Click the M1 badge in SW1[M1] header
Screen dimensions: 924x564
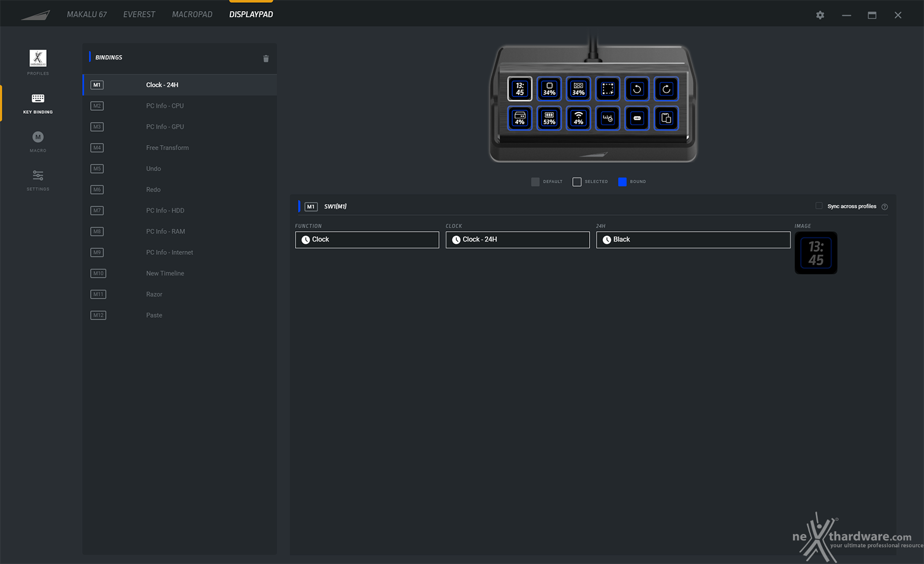pyautogui.click(x=311, y=207)
